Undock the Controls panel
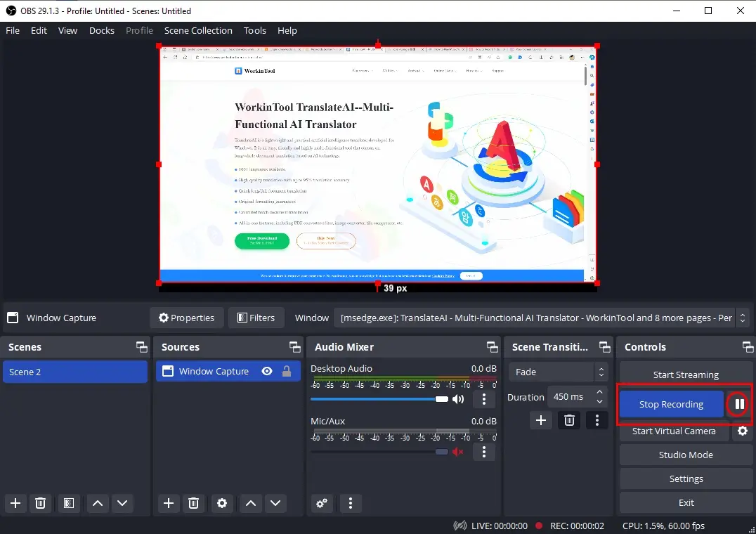The width and height of the screenshot is (756, 534). click(748, 347)
